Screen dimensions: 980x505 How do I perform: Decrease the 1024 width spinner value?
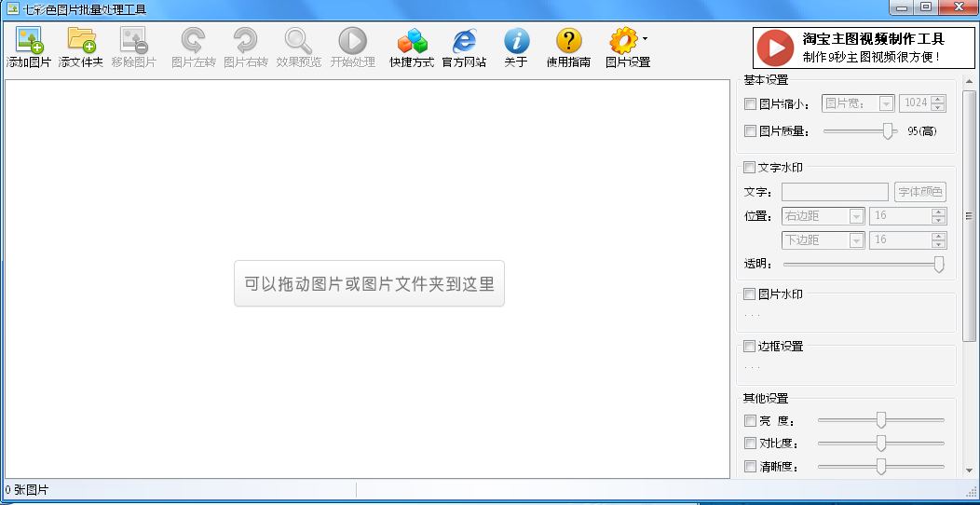[937, 108]
